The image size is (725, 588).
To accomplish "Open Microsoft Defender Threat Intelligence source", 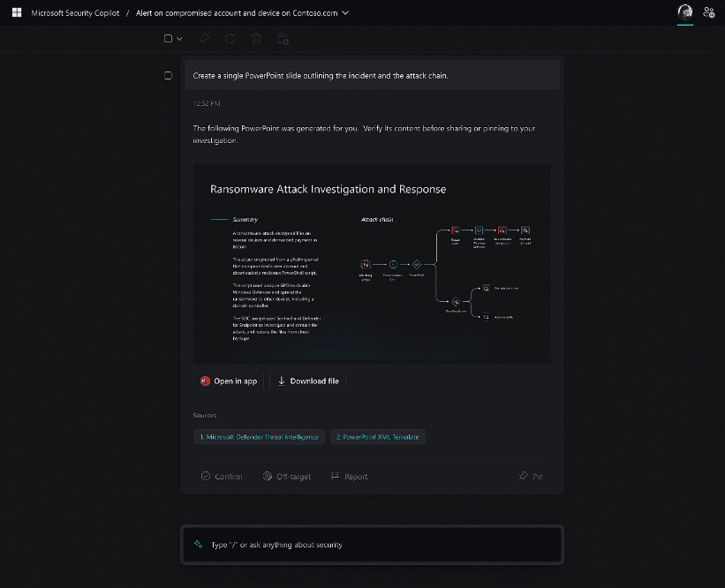I will 260,437.
